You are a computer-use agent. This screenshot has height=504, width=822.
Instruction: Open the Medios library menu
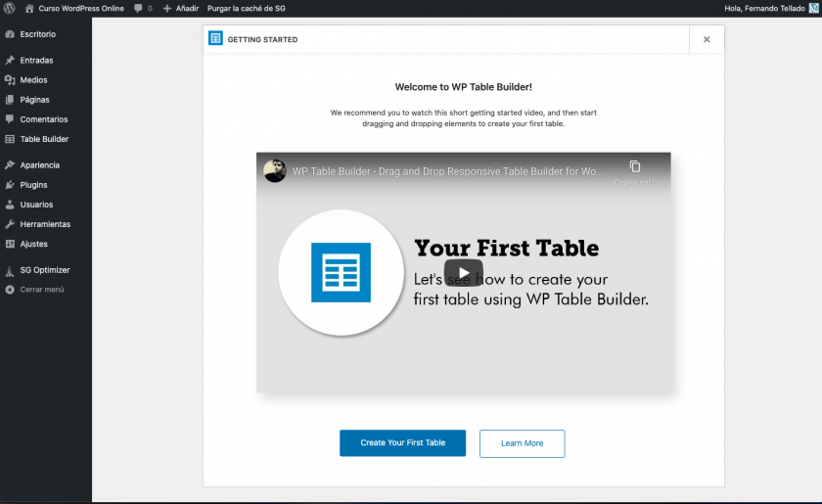point(33,80)
